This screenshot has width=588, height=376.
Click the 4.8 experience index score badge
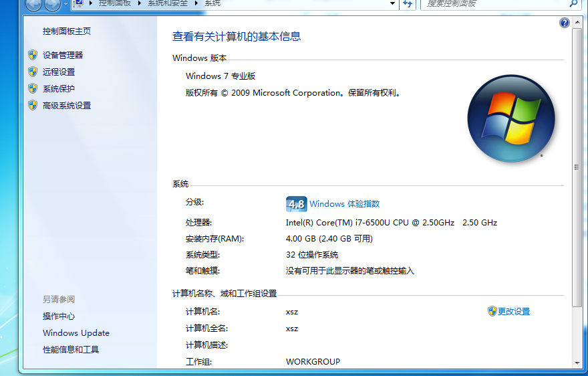click(x=296, y=204)
